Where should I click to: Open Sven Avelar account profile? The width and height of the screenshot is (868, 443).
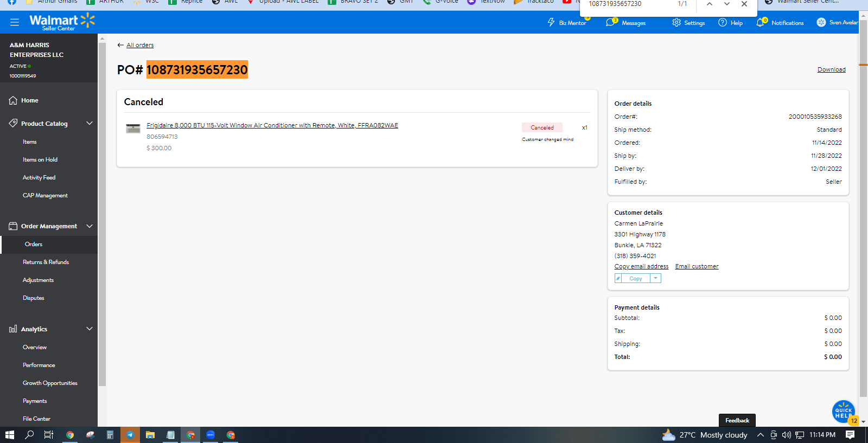pyautogui.click(x=838, y=23)
